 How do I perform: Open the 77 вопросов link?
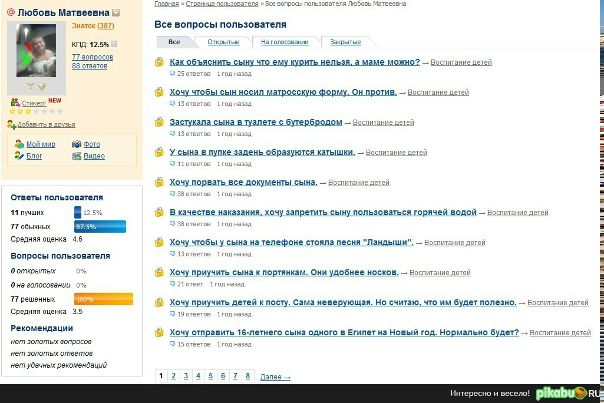92,57
